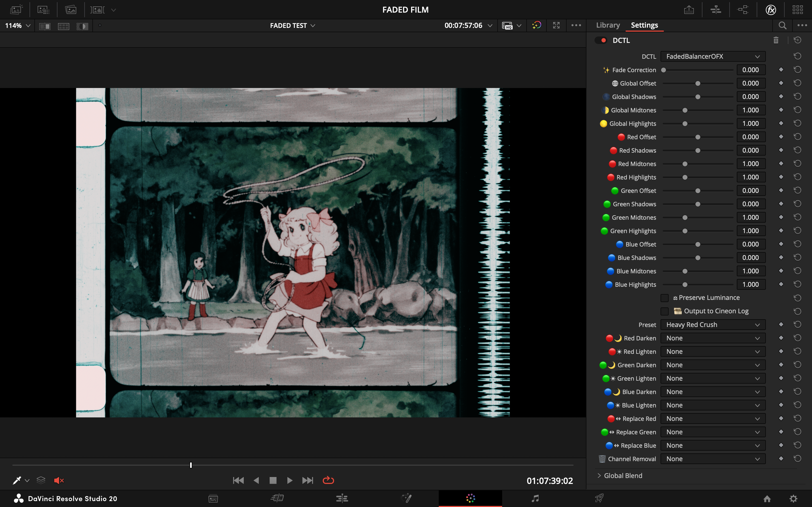Screen dimensions: 812x507
Task: Open the Deliver rocket page
Action: [x=599, y=498]
